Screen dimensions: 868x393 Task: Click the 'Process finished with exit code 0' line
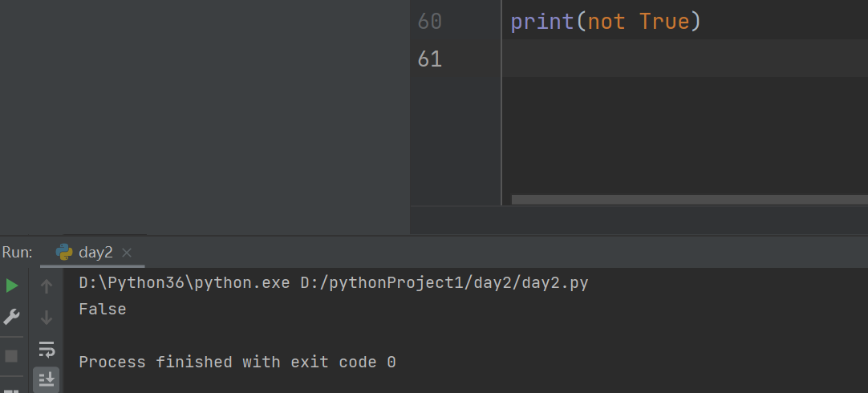click(237, 363)
